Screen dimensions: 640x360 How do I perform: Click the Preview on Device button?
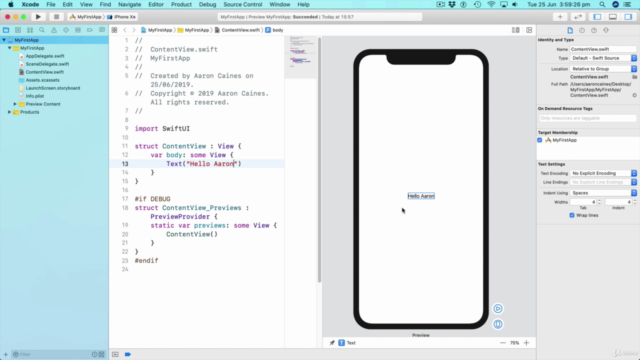[498, 324]
